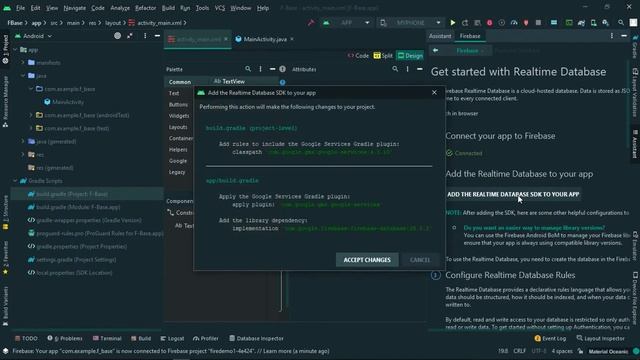Open the Tools menu
The image size is (640, 360).
point(202,8)
